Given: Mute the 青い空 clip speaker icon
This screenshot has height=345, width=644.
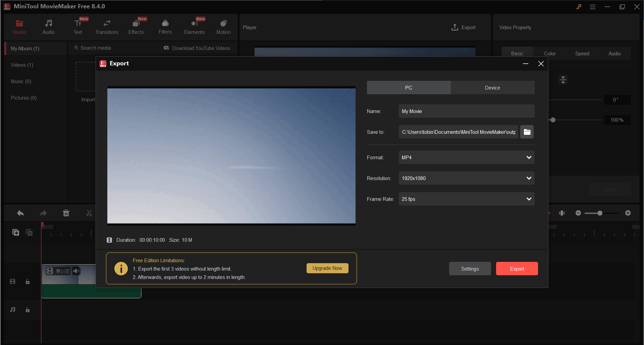Looking at the screenshot, I should pos(76,271).
